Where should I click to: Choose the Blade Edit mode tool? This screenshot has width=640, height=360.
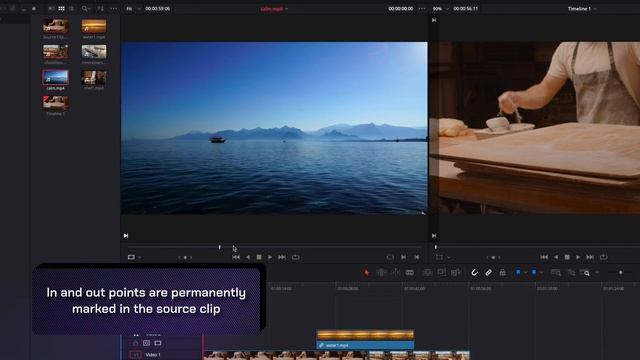pos(410,272)
